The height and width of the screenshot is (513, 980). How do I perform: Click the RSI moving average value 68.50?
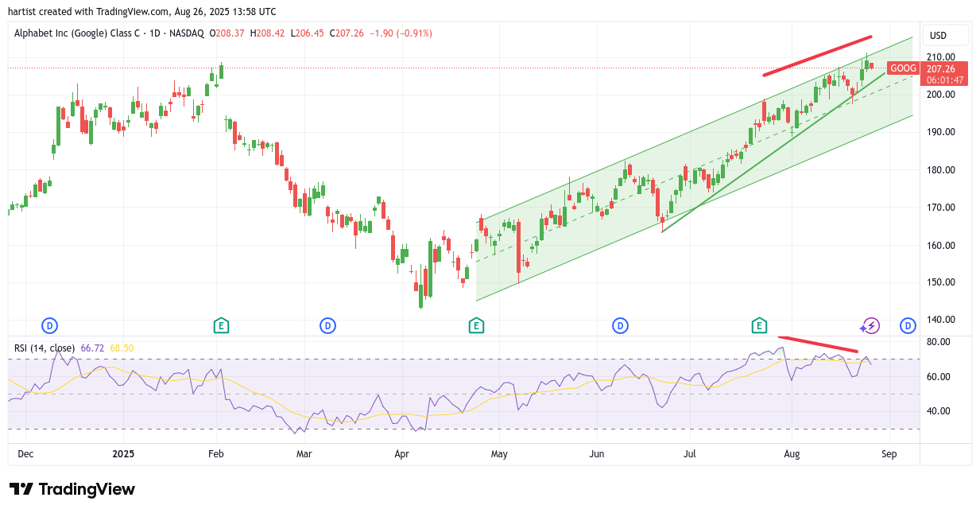[121, 348]
